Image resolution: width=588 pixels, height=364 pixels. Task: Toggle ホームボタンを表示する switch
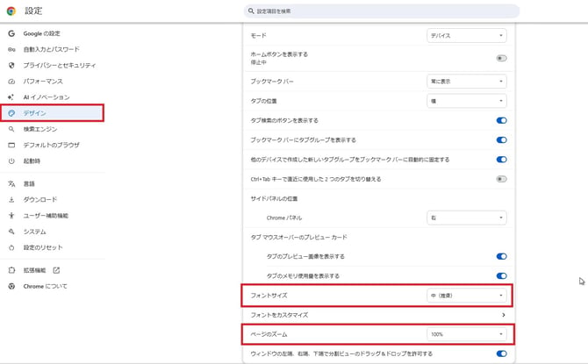tap(501, 58)
